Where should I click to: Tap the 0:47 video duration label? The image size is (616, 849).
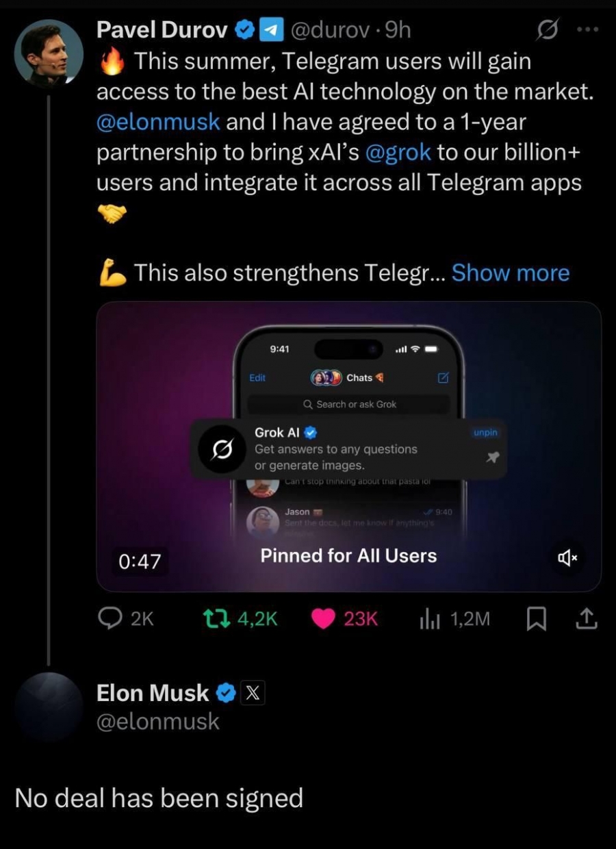coord(140,561)
